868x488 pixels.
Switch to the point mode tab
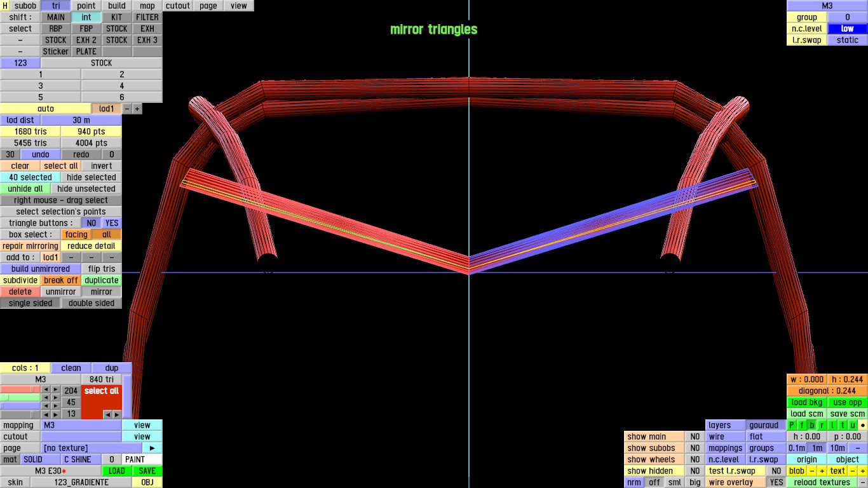pyautogui.click(x=86, y=6)
